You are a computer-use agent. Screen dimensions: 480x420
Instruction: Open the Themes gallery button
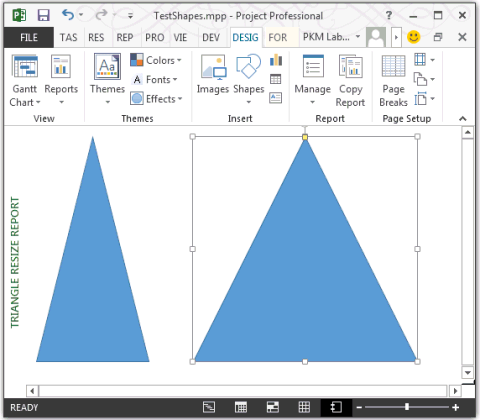(x=107, y=79)
